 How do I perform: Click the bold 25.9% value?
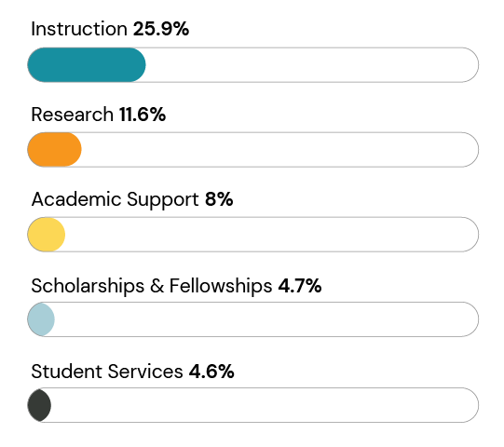point(161,29)
